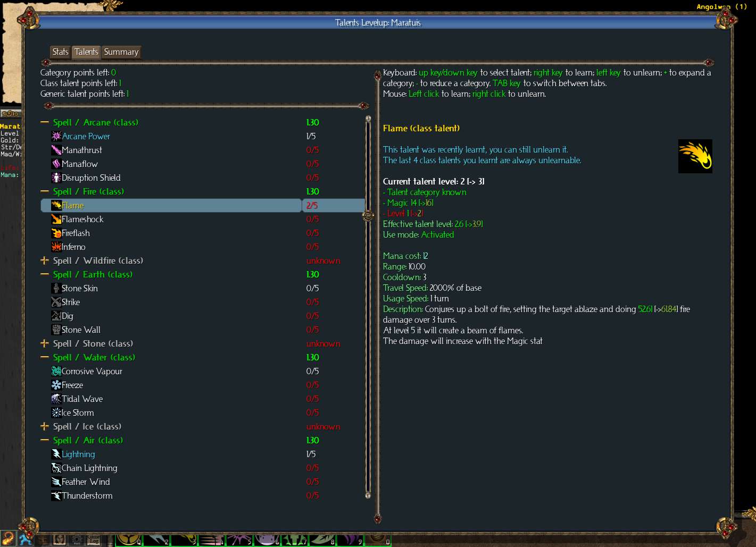Select the Manathrust talent icon
The image size is (756, 547).
tap(56, 150)
